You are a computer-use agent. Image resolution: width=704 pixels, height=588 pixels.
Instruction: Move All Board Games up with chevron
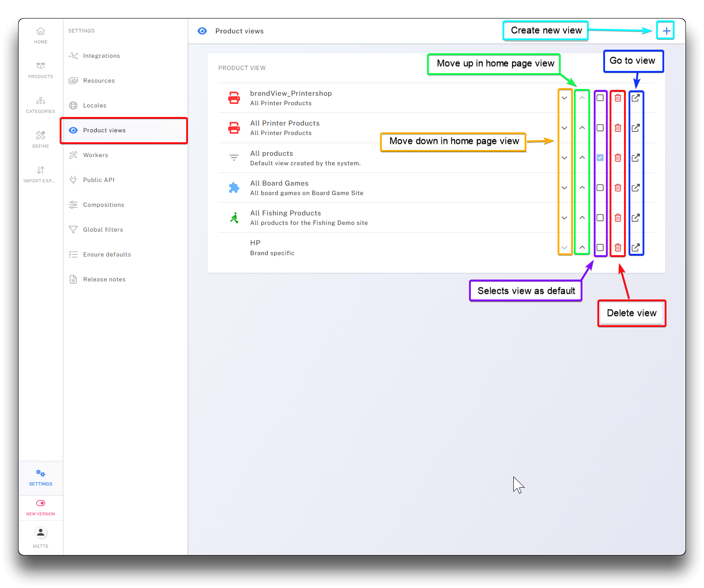point(582,187)
